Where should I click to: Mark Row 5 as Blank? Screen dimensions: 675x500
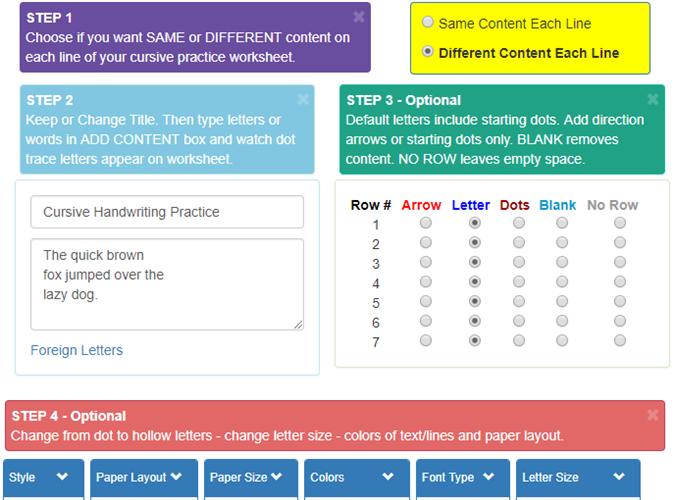click(x=562, y=301)
